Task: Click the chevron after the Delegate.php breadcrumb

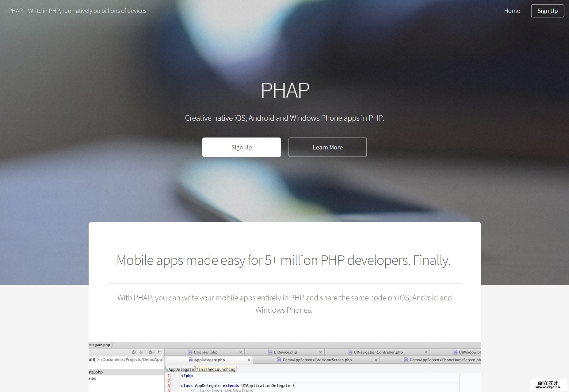Action: (x=112, y=345)
